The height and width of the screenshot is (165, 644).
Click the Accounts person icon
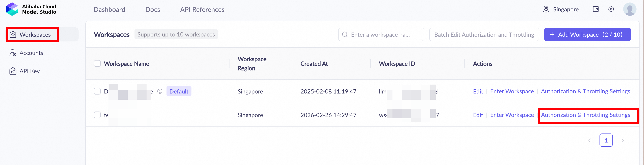13,53
